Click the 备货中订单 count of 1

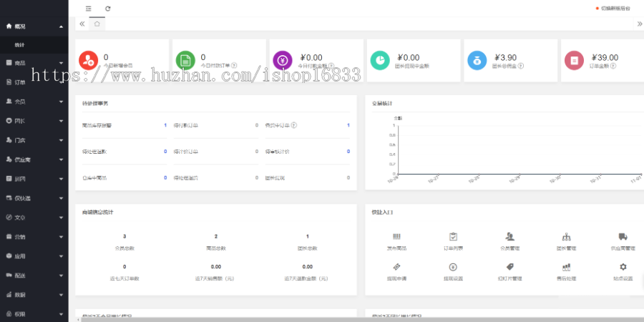[348, 125]
